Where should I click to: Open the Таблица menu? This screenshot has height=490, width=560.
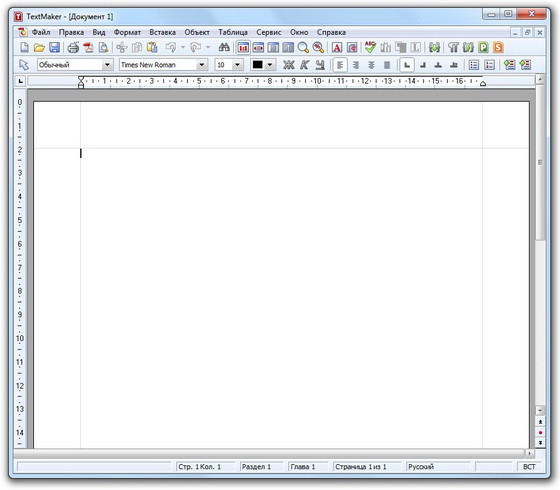pyautogui.click(x=233, y=32)
